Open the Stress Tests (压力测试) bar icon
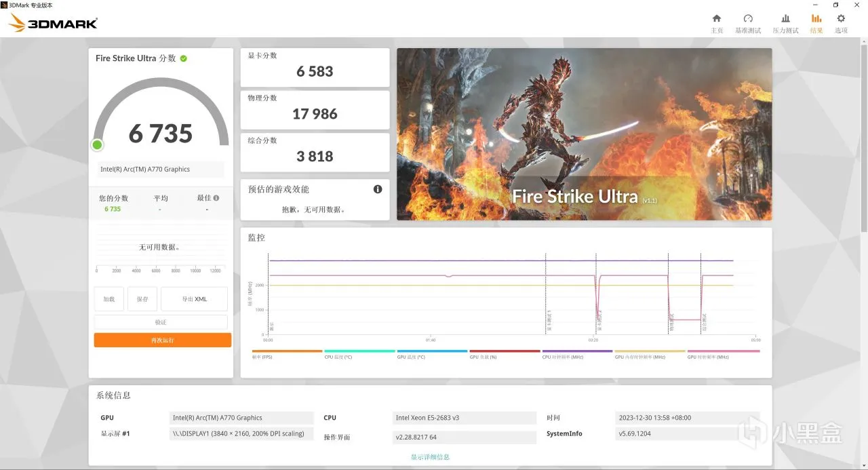The width and height of the screenshot is (868, 470). tap(785, 19)
